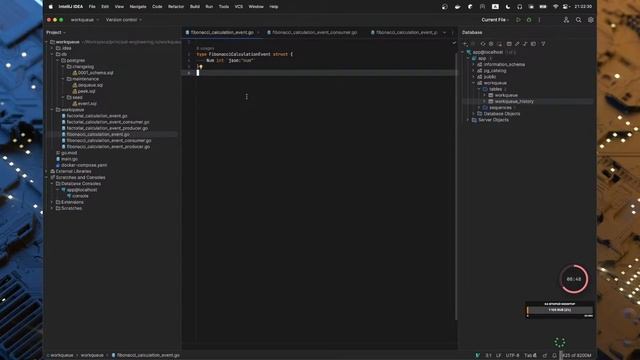
Task: Open factorial_calculation_event.go file
Action: [x=94, y=116]
